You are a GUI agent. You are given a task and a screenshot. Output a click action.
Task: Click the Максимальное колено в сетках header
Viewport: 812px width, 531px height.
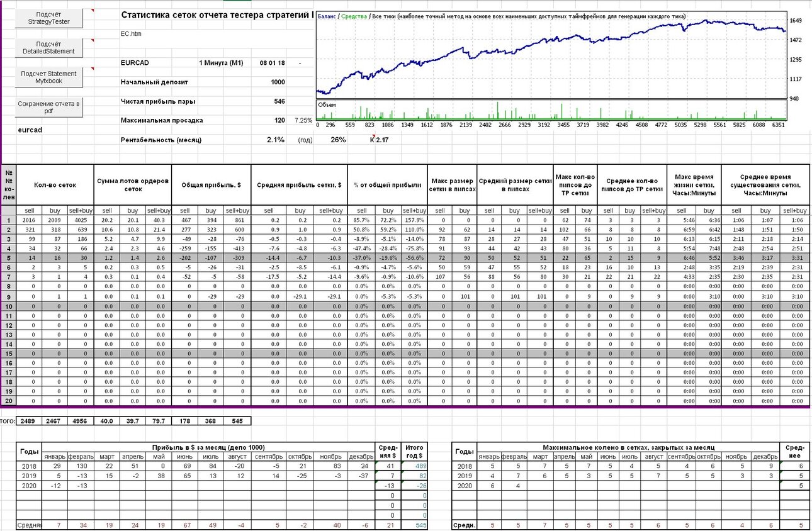point(627,447)
